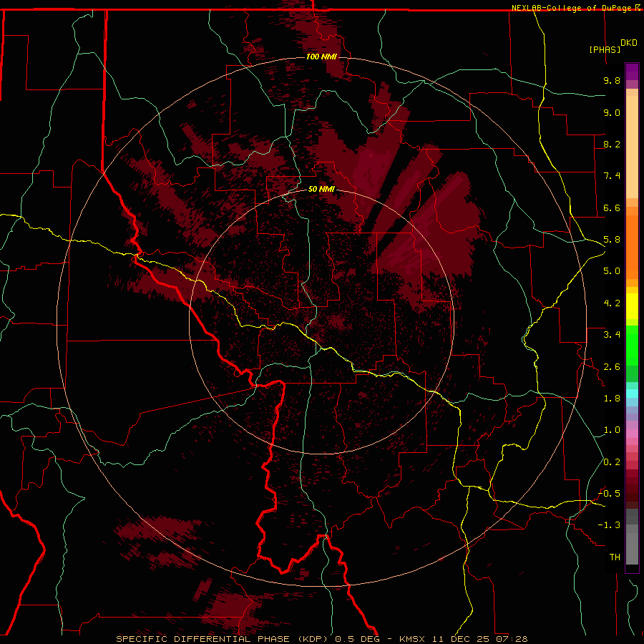Select the 6.6 scale label
This screenshot has width=644, height=644.
612,208
